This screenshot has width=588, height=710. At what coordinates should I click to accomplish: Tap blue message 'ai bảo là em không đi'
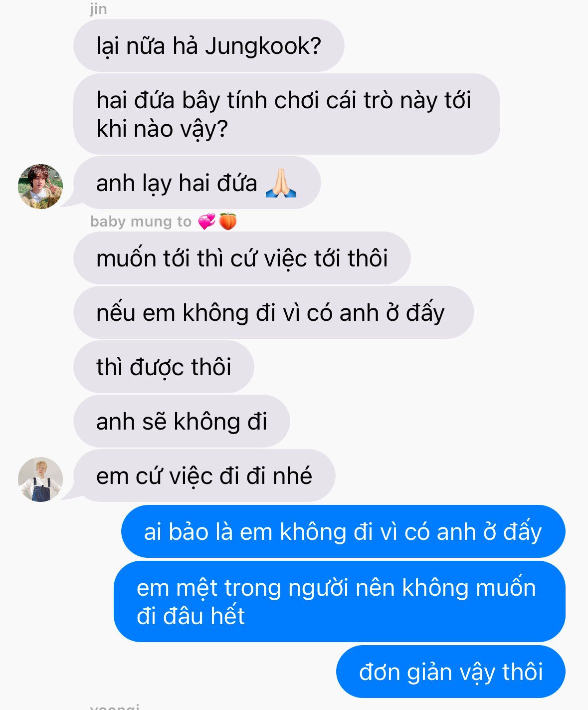tap(343, 531)
